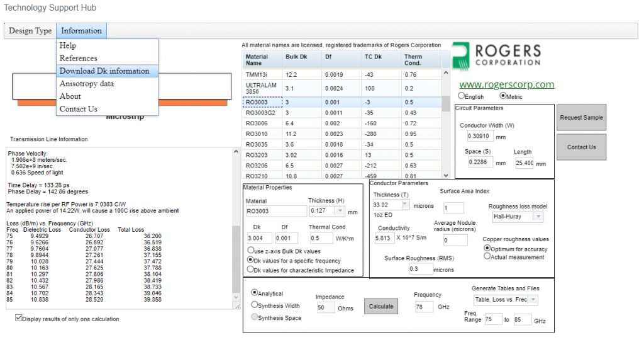Select Help from the Information menu
Screen dimensions: 644x347
click(x=107, y=45)
